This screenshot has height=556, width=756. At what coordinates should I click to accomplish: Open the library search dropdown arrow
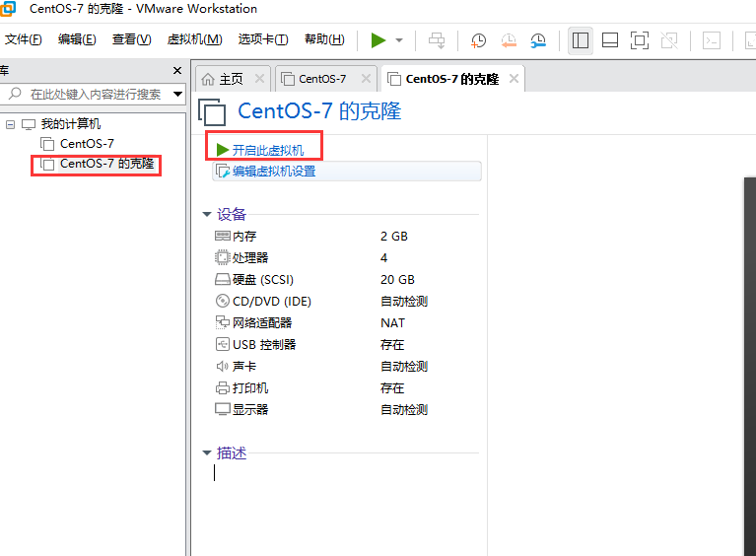coord(177,94)
